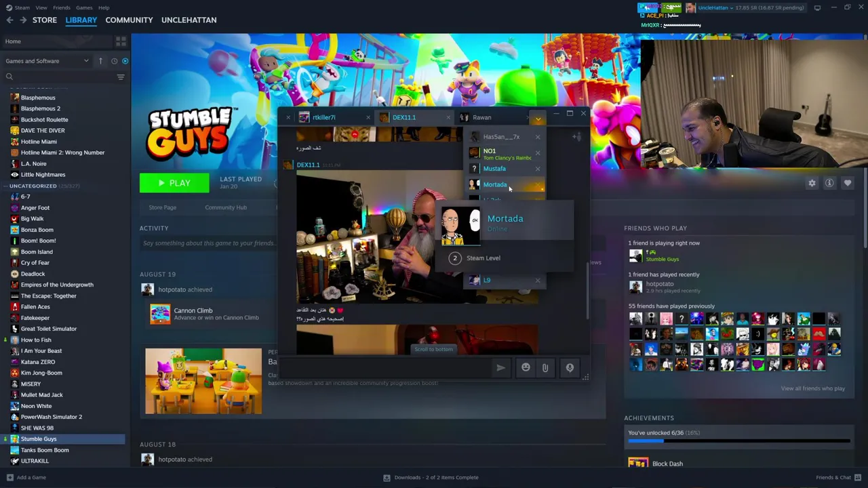
Task: Close the Mustafa chat entry
Action: click(x=538, y=169)
